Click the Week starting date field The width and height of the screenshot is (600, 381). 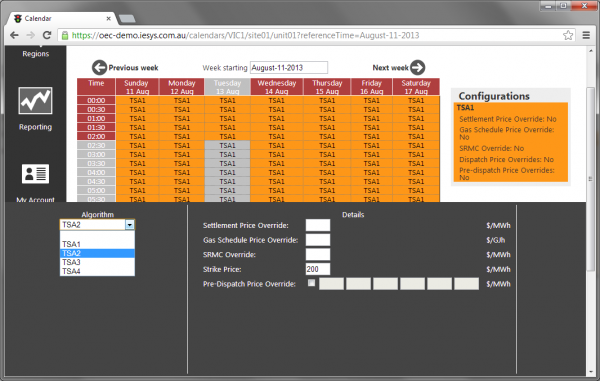pos(289,68)
